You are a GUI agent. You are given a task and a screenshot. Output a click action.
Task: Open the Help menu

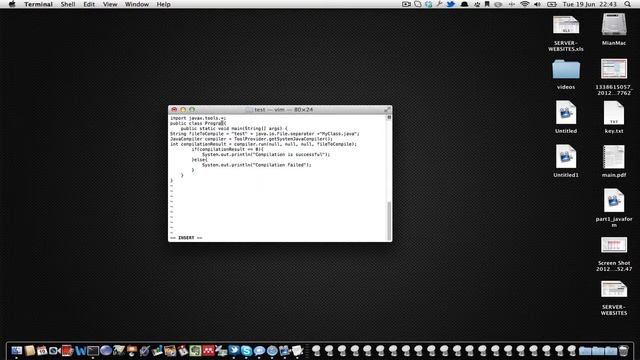coord(163,4)
